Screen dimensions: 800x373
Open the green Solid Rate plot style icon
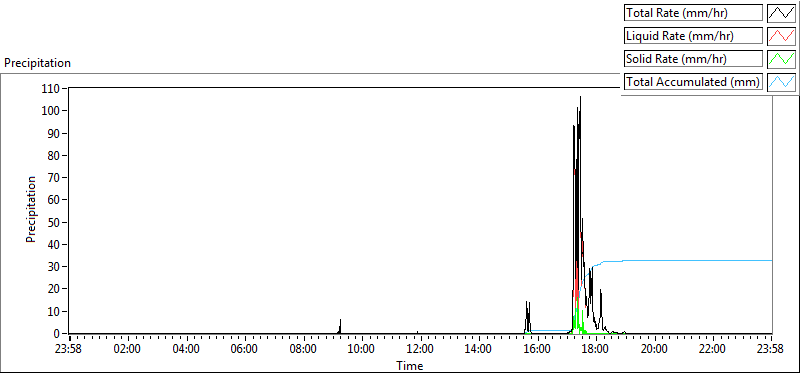coord(781,59)
